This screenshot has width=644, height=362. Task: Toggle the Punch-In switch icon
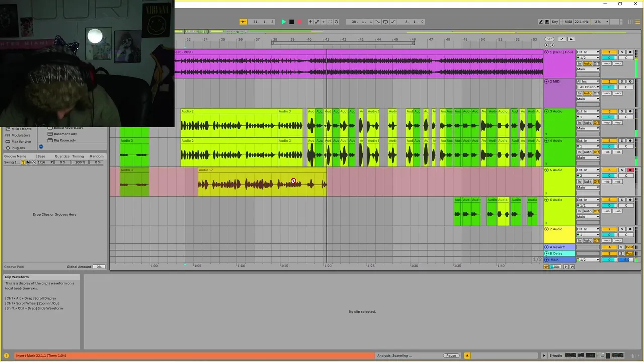[378, 22]
